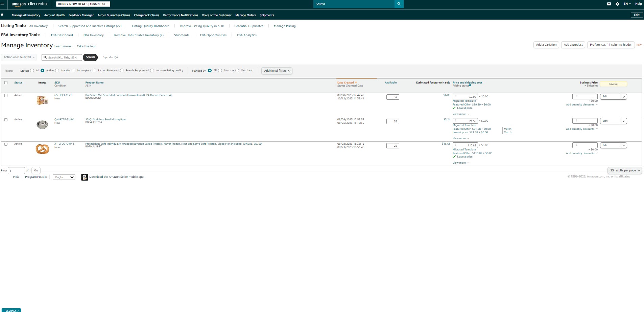644x312 pixels.
Task: Select the Bob's Red Mill row checkbox
Action: click(6, 95)
